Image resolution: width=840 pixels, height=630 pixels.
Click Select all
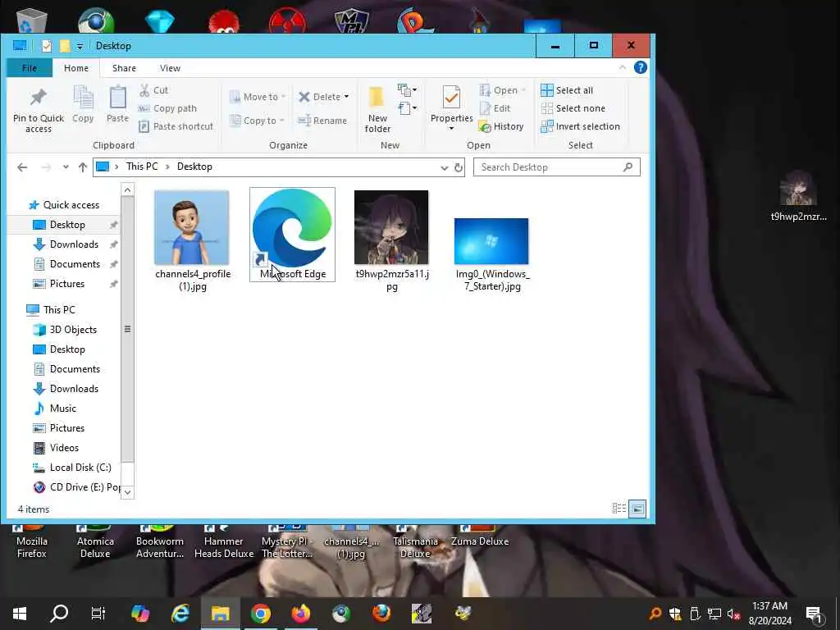point(567,90)
